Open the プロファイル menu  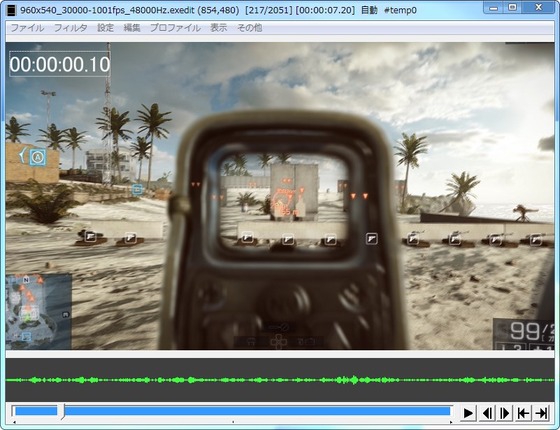tap(175, 28)
